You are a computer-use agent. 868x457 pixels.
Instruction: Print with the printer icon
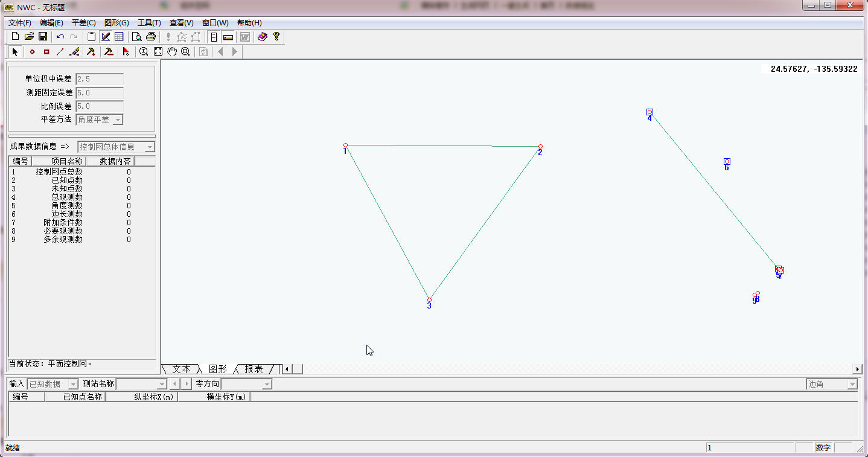coord(151,37)
